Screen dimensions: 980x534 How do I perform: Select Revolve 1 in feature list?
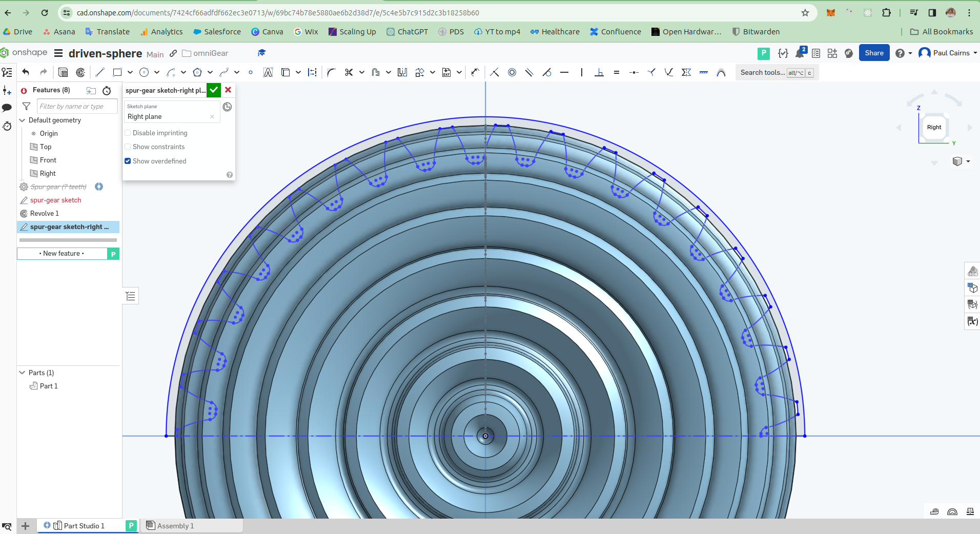pyautogui.click(x=44, y=213)
